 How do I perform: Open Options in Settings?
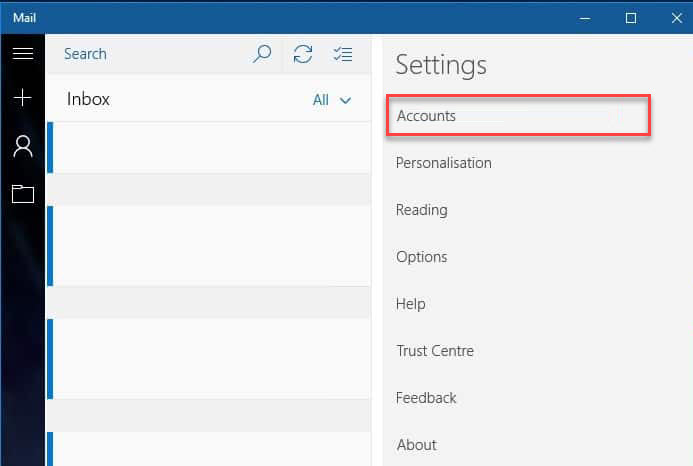422,257
